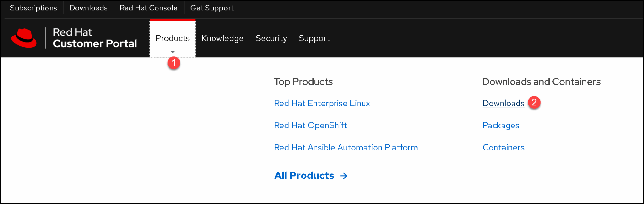Click the red number 1 annotation badge
The height and width of the screenshot is (204, 644).
pyautogui.click(x=174, y=63)
